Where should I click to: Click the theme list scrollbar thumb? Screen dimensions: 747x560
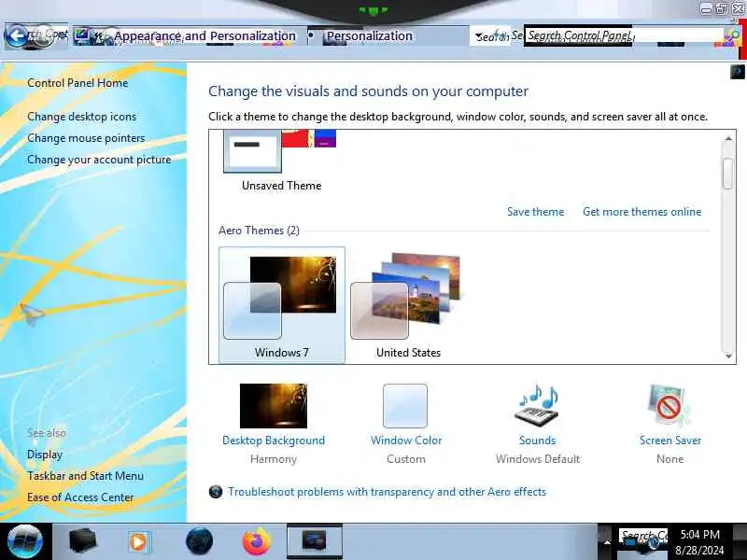[727, 174]
